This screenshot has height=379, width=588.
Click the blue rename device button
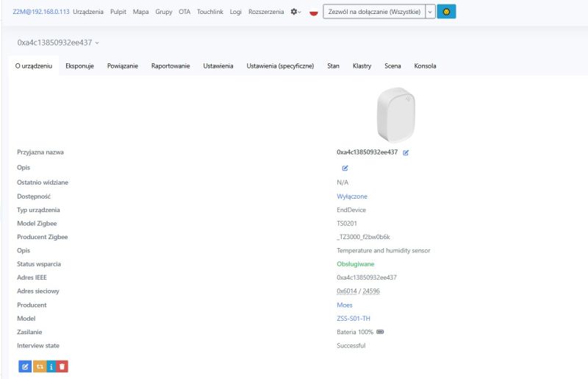click(x=25, y=366)
